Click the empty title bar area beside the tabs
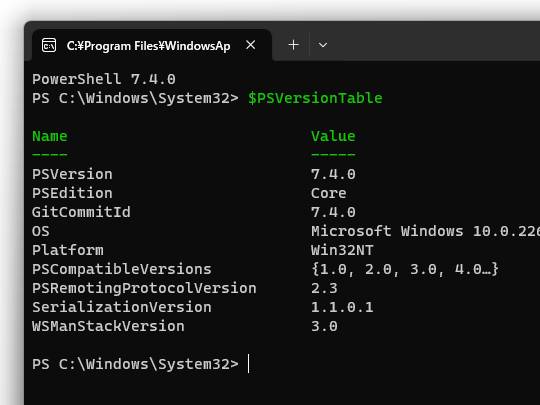Viewport: 540px width, 405px height. (x=434, y=43)
